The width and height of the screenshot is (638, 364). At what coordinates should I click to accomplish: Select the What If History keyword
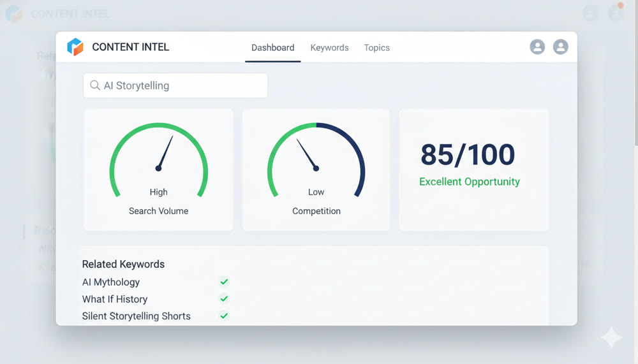pyautogui.click(x=115, y=300)
